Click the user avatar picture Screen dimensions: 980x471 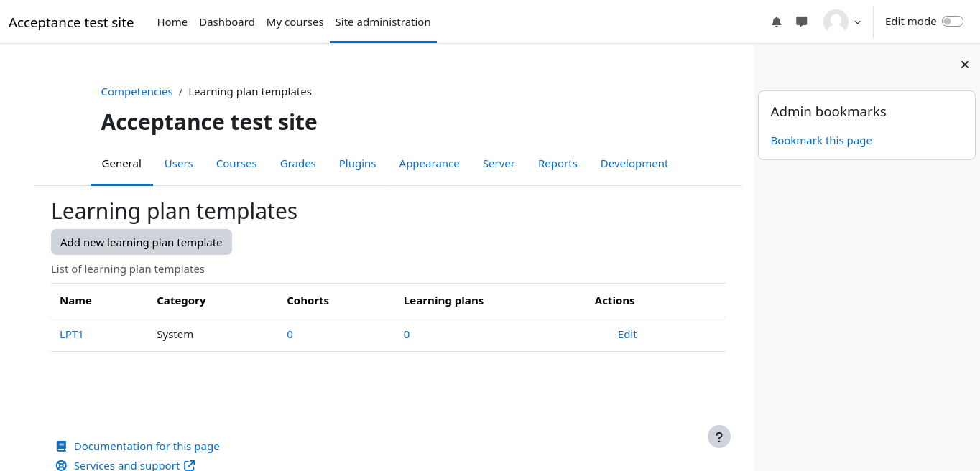click(836, 22)
